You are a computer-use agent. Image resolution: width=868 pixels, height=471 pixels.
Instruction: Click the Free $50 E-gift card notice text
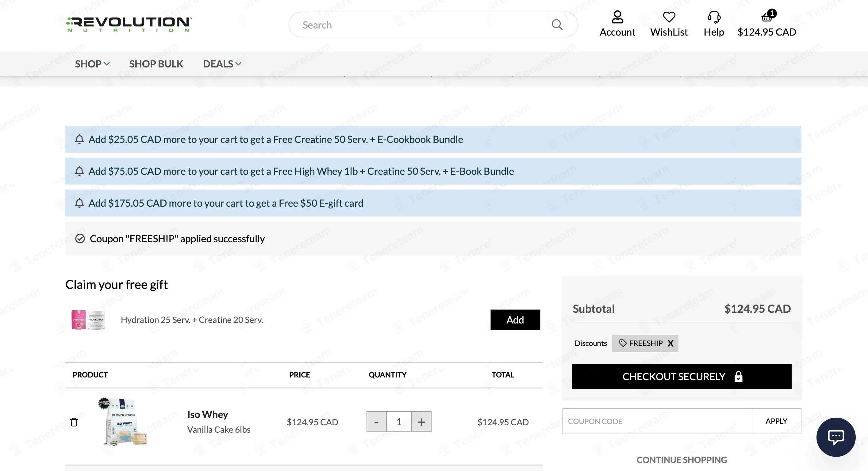click(226, 203)
